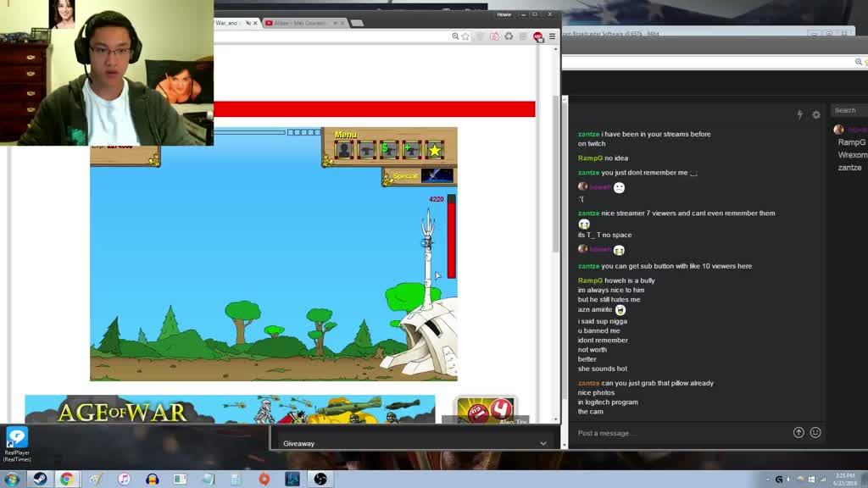This screenshot has width=868, height=488.
Task: Open Chrome from the taskbar
Action: click(x=67, y=480)
